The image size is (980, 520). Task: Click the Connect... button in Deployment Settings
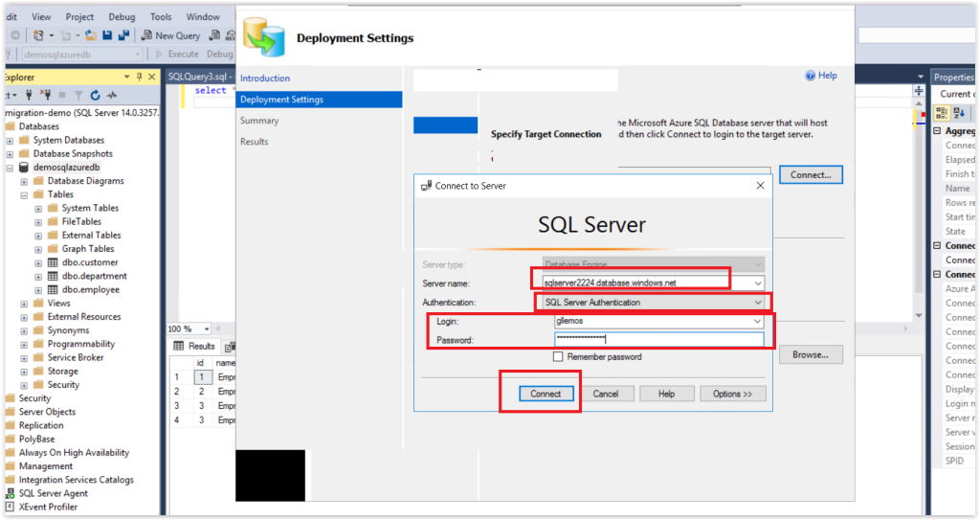pyautogui.click(x=811, y=174)
